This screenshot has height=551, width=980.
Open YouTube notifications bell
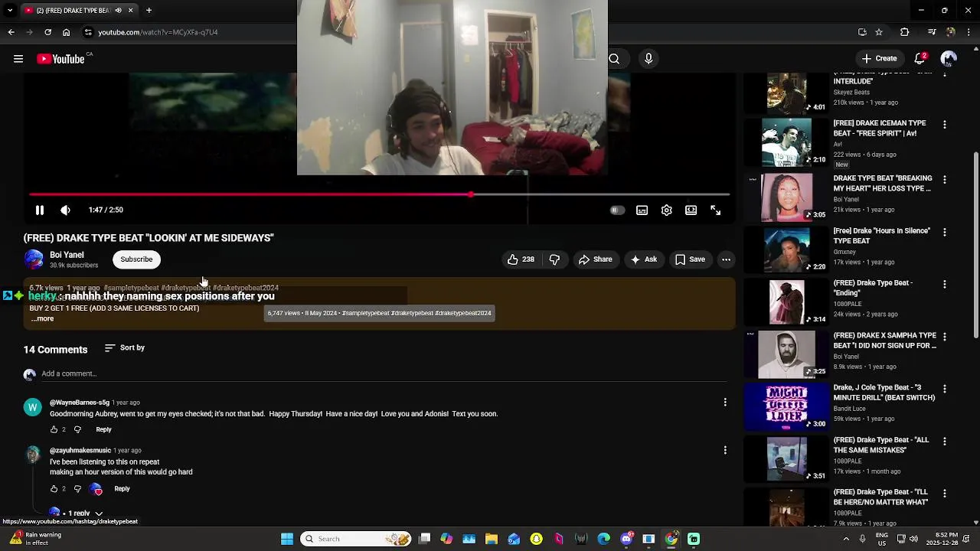(x=920, y=59)
